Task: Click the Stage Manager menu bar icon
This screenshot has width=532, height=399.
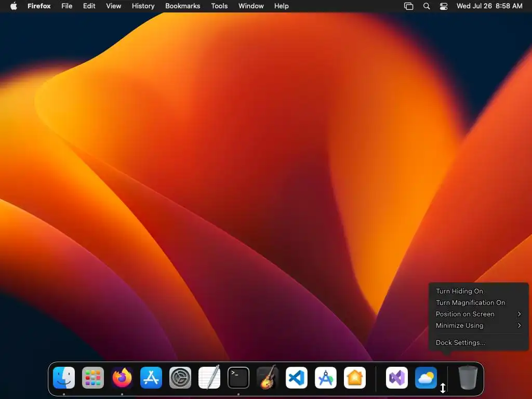Action: pyautogui.click(x=408, y=6)
